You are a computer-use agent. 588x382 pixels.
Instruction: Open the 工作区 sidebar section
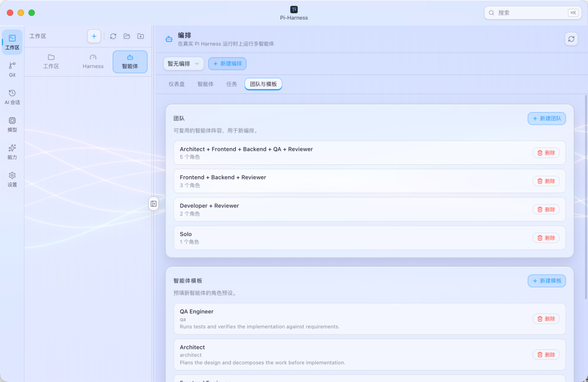(x=12, y=42)
